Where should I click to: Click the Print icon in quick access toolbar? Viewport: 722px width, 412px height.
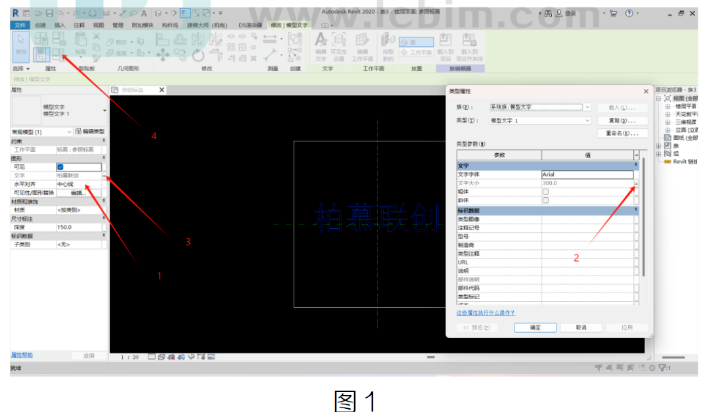click(x=93, y=13)
